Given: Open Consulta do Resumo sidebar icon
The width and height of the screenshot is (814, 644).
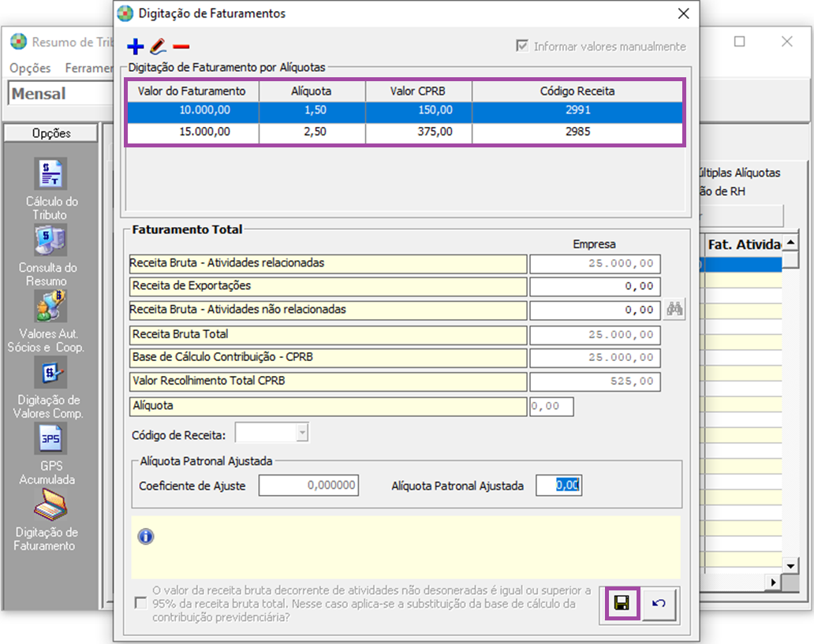Looking at the screenshot, I should (x=50, y=240).
